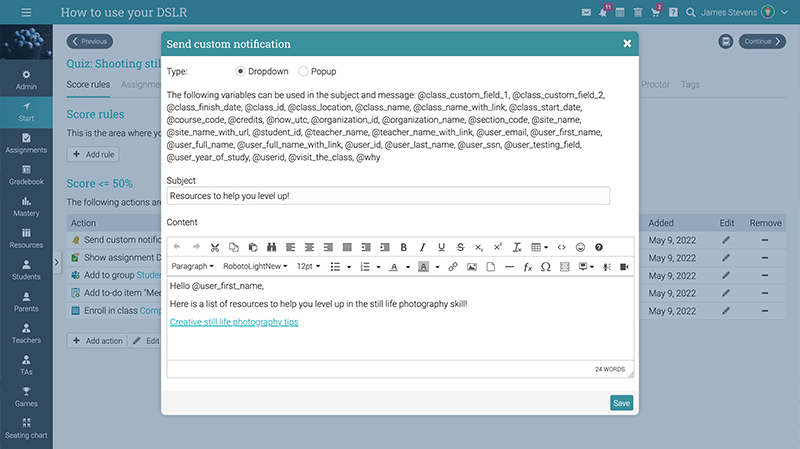Click the redo arrow in editor toolbar
The height and width of the screenshot is (449, 800).
[x=196, y=247]
